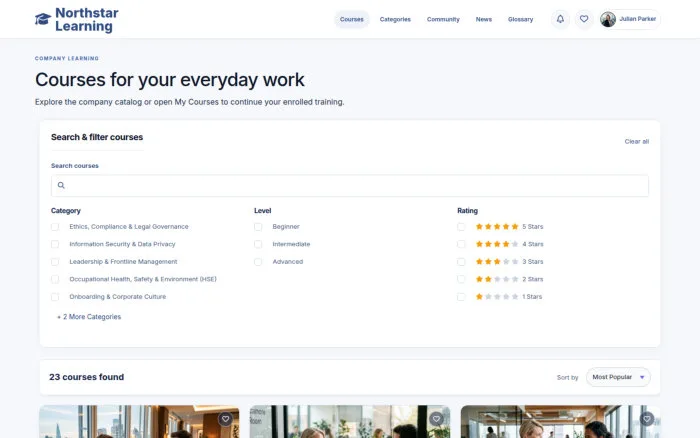
Task: Open the Categories nav item
Action: click(x=395, y=19)
